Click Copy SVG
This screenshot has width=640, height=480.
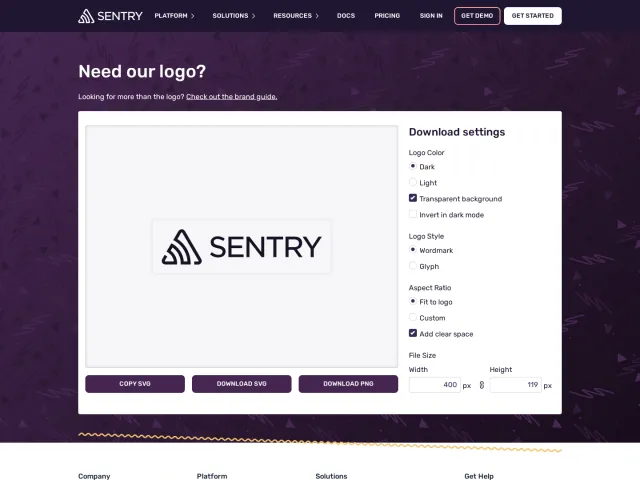135,384
